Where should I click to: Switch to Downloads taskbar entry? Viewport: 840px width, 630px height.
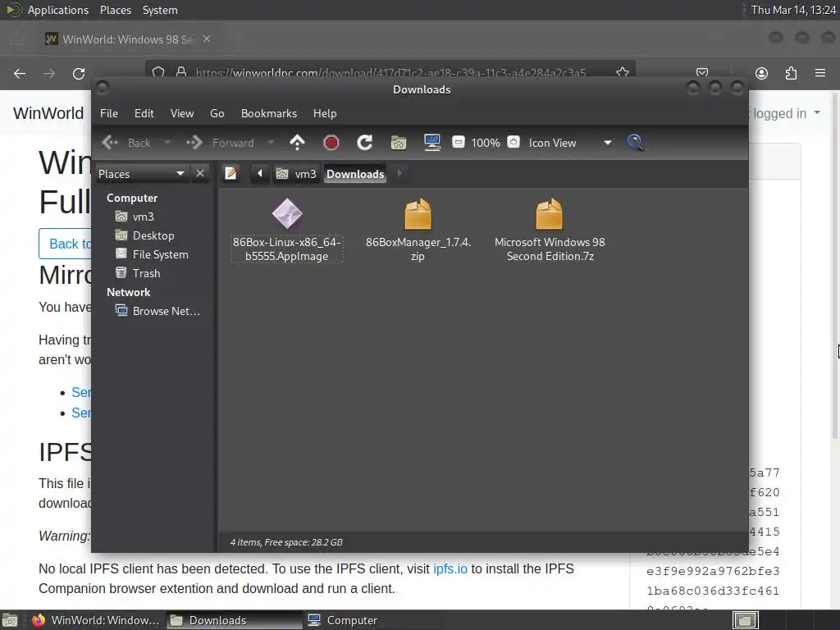(234, 620)
